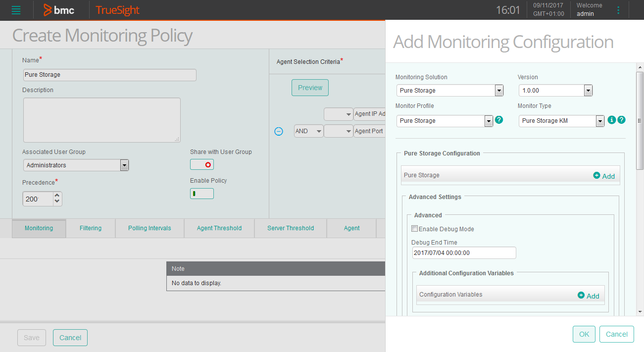Image resolution: width=644 pixels, height=352 pixels.
Task: Click the Preview button
Action: pos(309,87)
